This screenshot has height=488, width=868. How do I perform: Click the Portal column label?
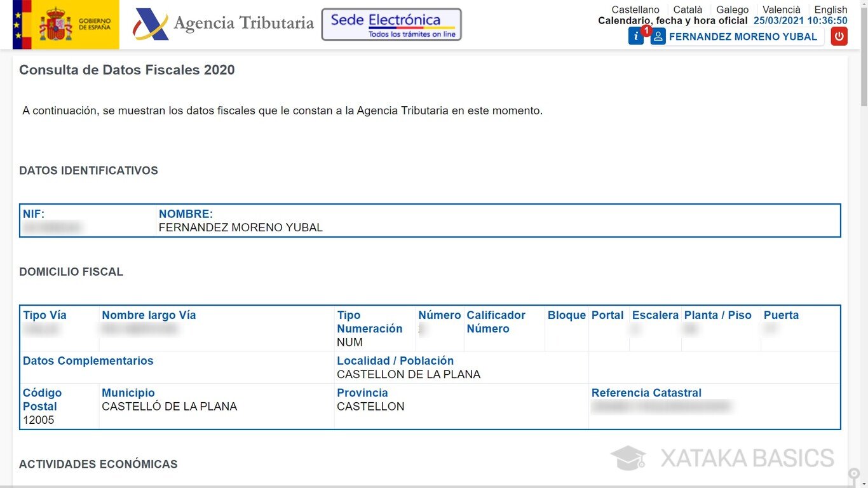pyautogui.click(x=607, y=315)
